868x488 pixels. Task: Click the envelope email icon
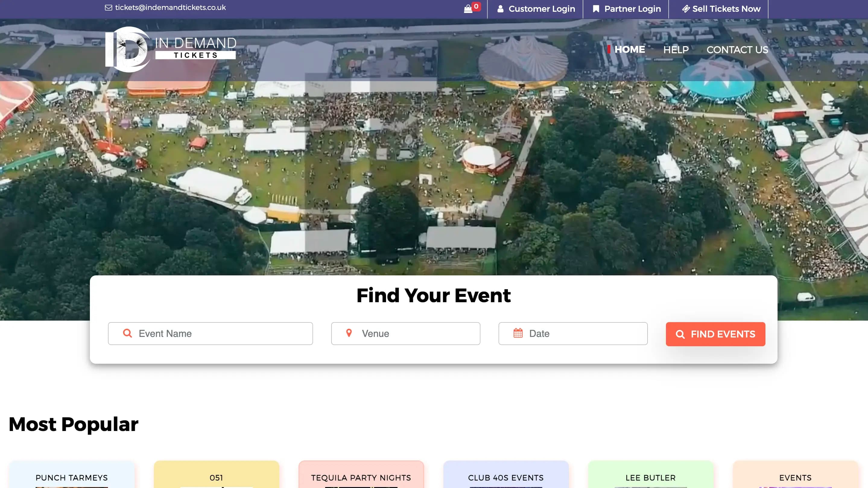click(x=109, y=8)
